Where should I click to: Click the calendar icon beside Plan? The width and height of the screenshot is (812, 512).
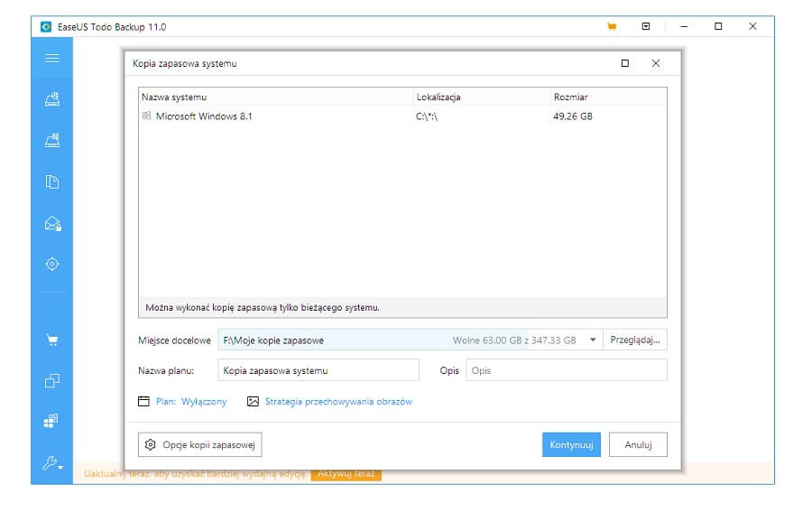(x=144, y=401)
